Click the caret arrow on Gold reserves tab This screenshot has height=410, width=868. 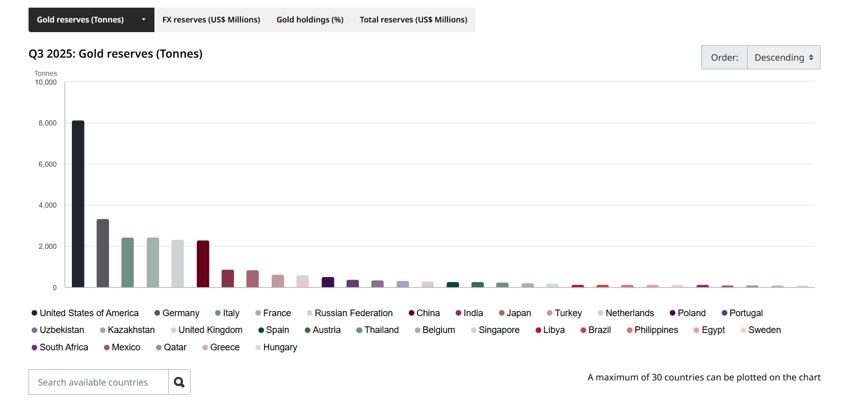(144, 20)
